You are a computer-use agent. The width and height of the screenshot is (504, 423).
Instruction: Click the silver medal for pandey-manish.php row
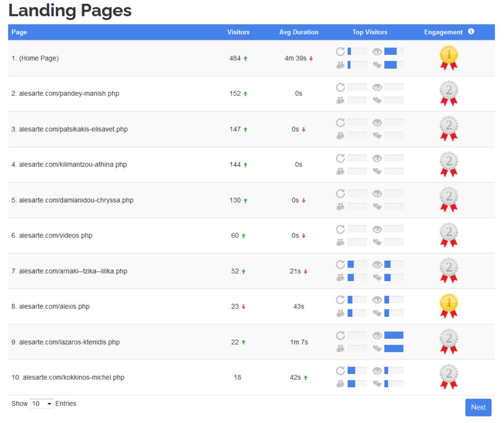[x=449, y=93]
